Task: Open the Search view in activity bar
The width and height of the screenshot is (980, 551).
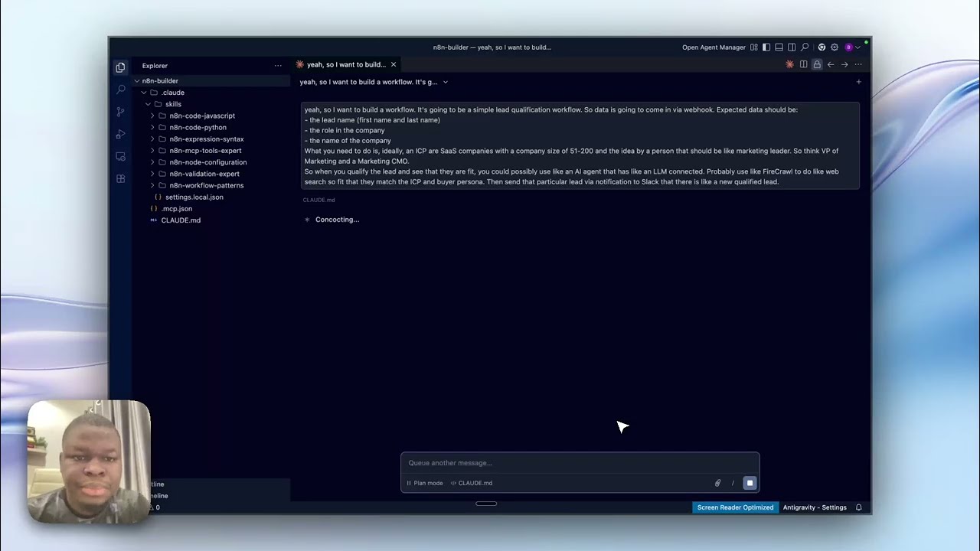Action: [x=120, y=90]
